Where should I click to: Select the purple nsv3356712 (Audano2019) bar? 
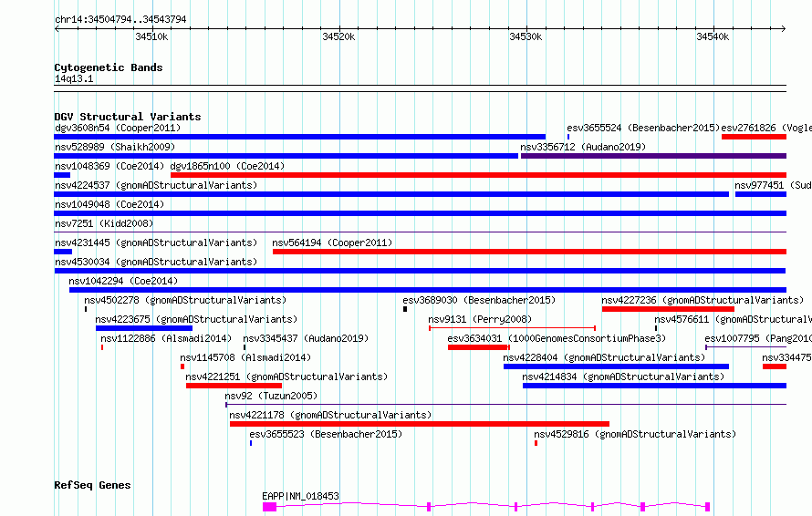(653, 156)
